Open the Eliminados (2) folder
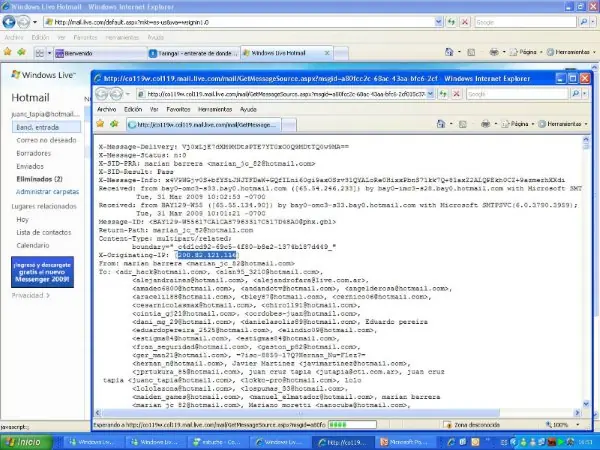Screen dimensions: 600x450 coord(40,178)
